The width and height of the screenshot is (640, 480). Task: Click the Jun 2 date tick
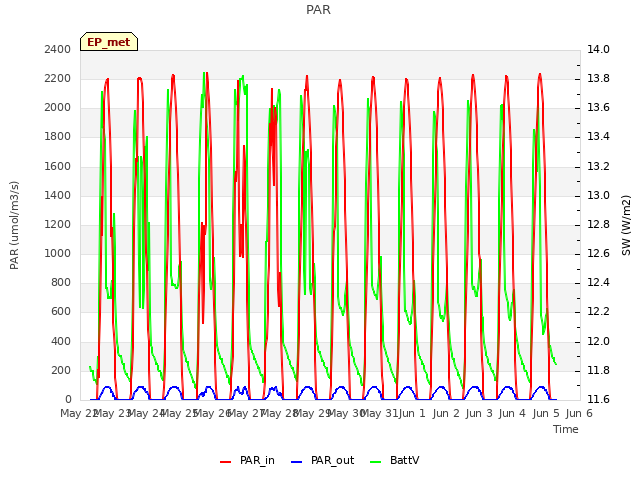point(446,413)
